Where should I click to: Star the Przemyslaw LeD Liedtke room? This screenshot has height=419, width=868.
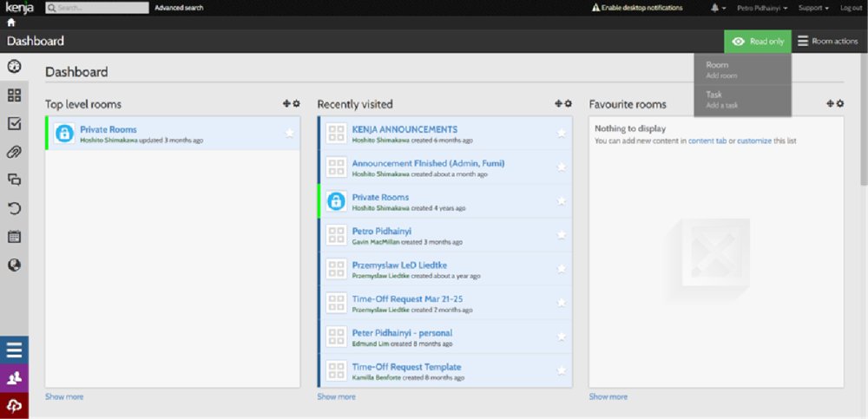pyautogui.click(x=562, y=269)
